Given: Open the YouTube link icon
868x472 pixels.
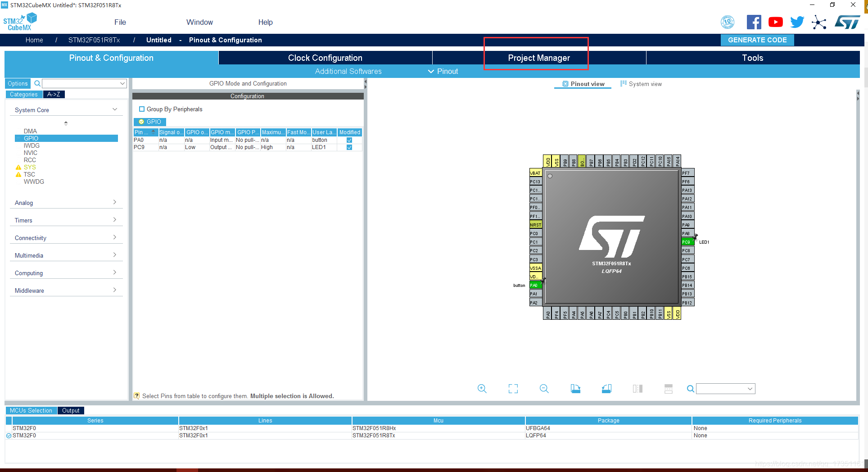Looking at the screenshot, I should (775, 22).
